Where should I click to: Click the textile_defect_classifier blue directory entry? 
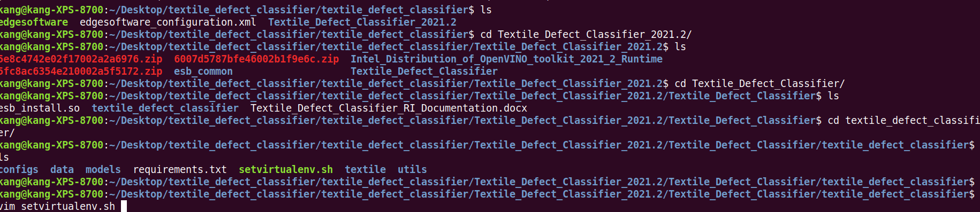pos(165,108)
